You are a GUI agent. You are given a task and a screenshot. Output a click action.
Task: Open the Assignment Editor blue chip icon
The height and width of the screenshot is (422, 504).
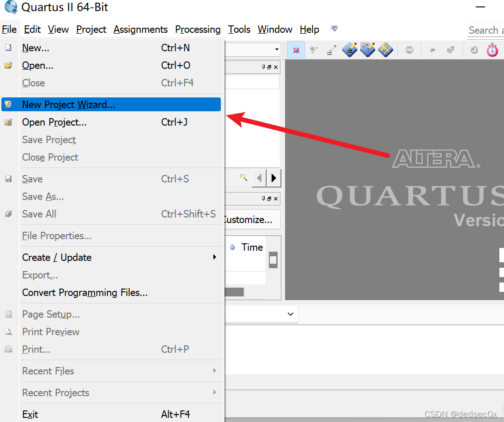pyautogui.click(x=349, y=50)
